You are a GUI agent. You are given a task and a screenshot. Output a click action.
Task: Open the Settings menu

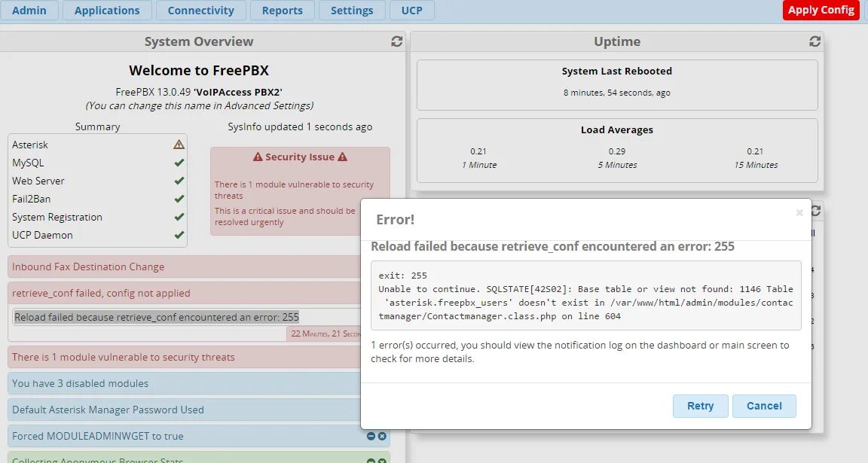(x=352, y=11)
